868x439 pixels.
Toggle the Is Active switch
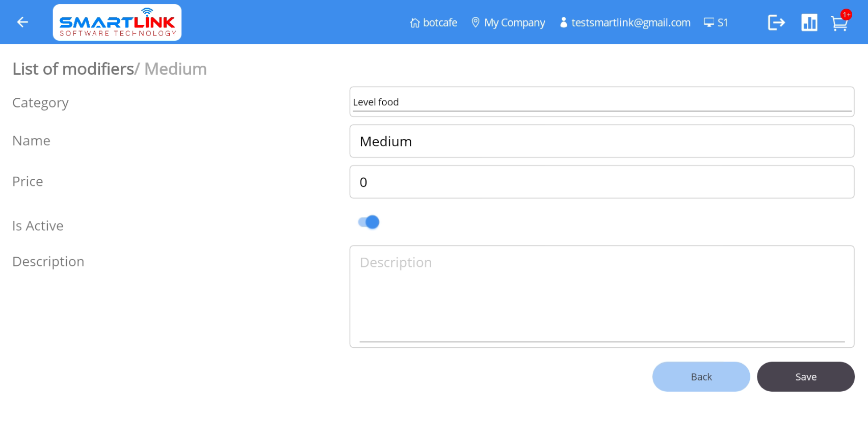[x=369, y=222]
